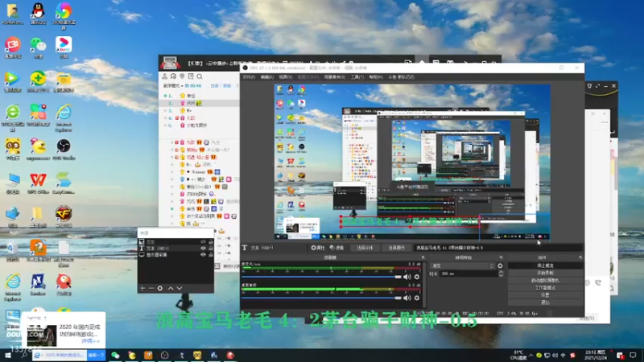Screen dimensions: 644x362
Task: Click the Select Font button
Action: point(365,248)
